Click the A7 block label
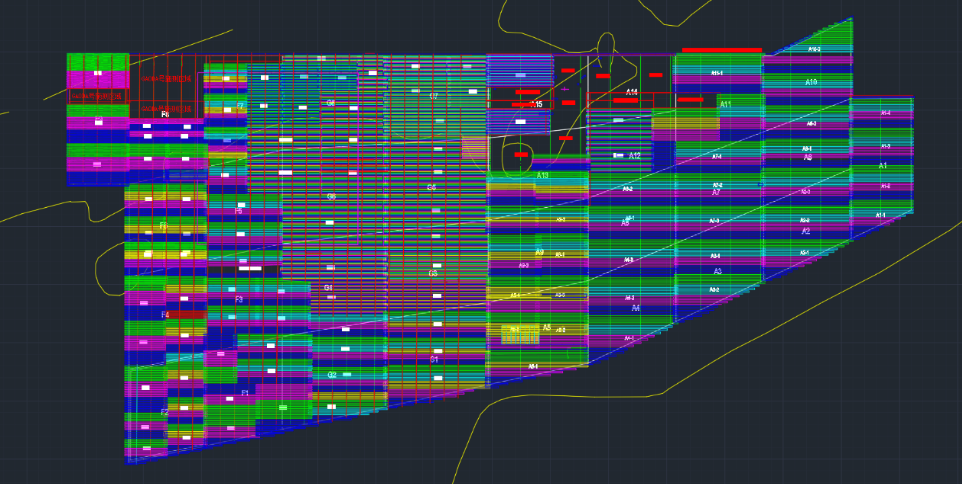The image size is (962, 484). (x=716, y=192)
